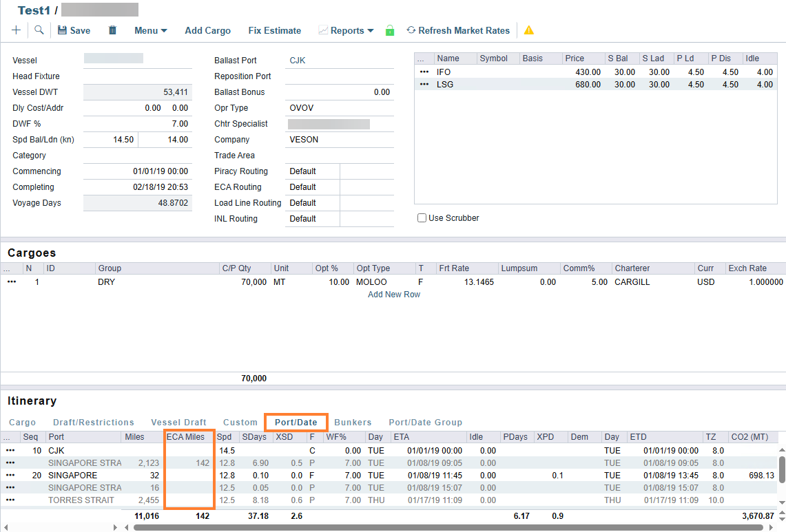The height and width of the screenshot is (532, 786).
Task: Click the trash can delete icon
Action: coord(113,30)
